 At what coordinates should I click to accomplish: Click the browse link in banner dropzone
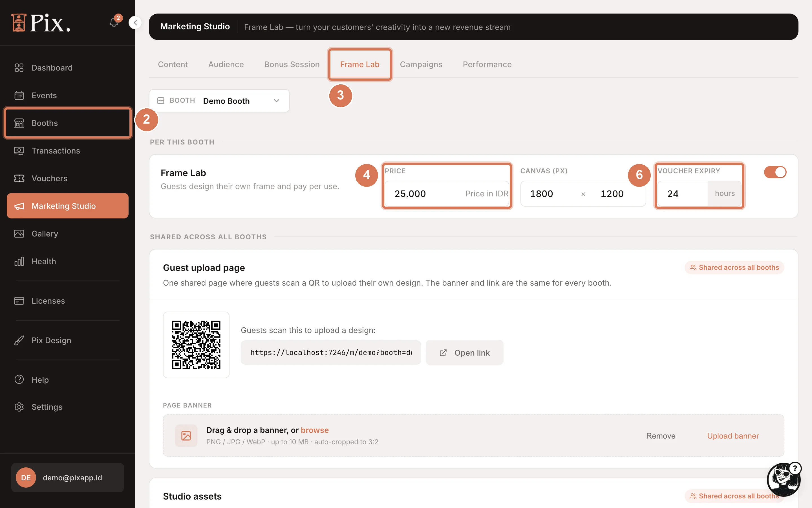(314, 430)
